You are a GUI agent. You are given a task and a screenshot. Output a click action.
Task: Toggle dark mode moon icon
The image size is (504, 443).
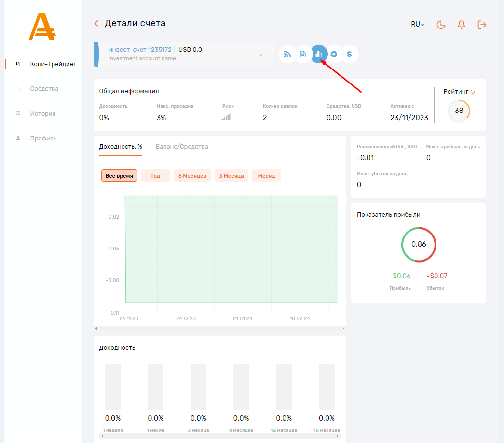(x=441, y=25)
